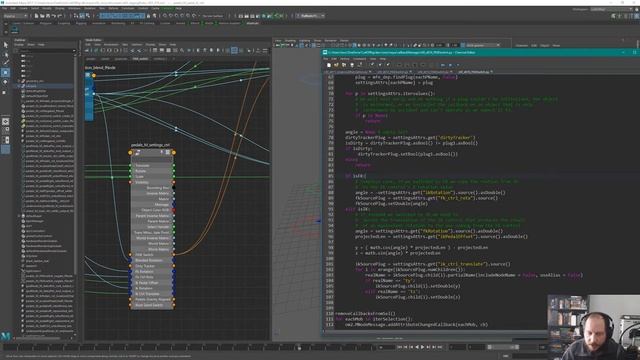The width and height of the screenshot is (640, 360).
Task: Activate the highlighted Move tool
Action: (6, 72)
